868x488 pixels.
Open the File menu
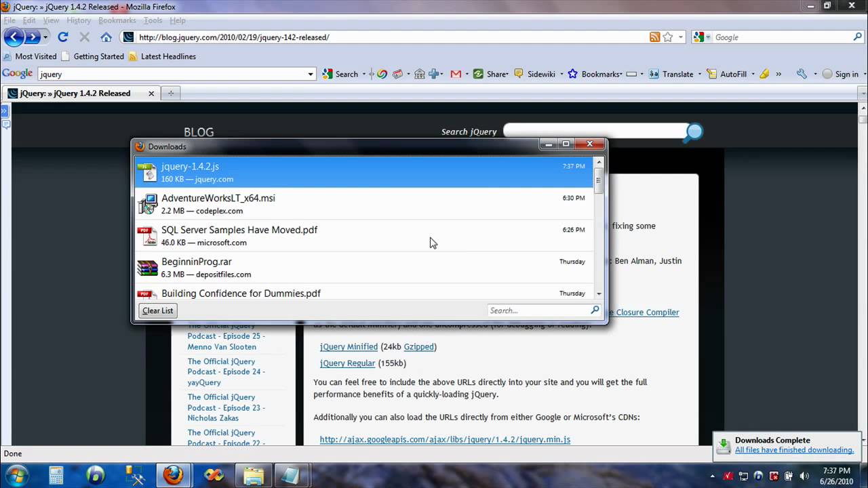pos(9,20)
